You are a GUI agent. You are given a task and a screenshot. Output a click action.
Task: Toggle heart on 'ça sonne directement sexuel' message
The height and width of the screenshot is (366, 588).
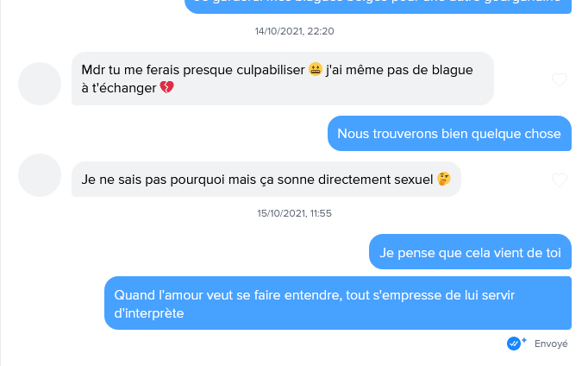tap(560, 180)
